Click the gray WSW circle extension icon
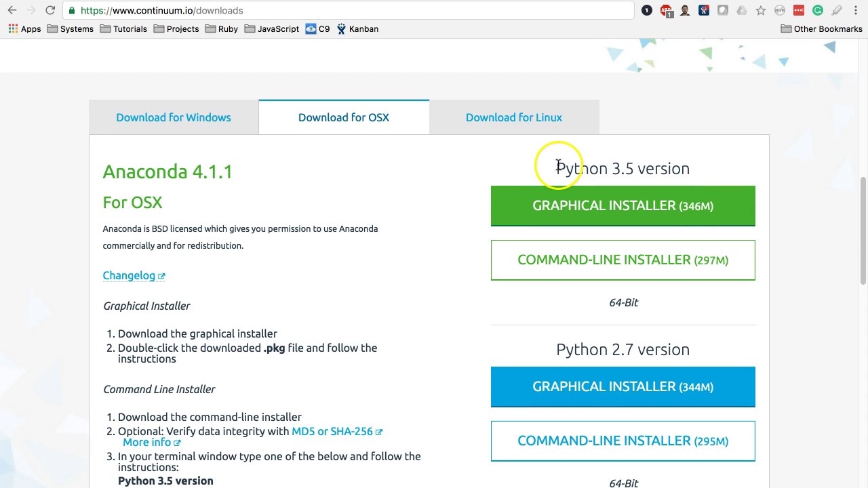 (x=780, y=10)
